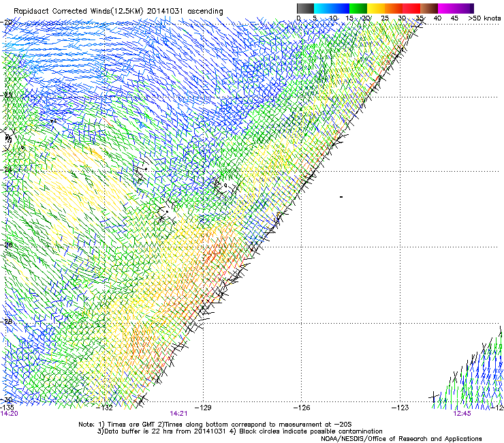Viewport: 504px width, 443px height.
Task: Click the '12:45' swath time label
Action: tap(462, 414)
